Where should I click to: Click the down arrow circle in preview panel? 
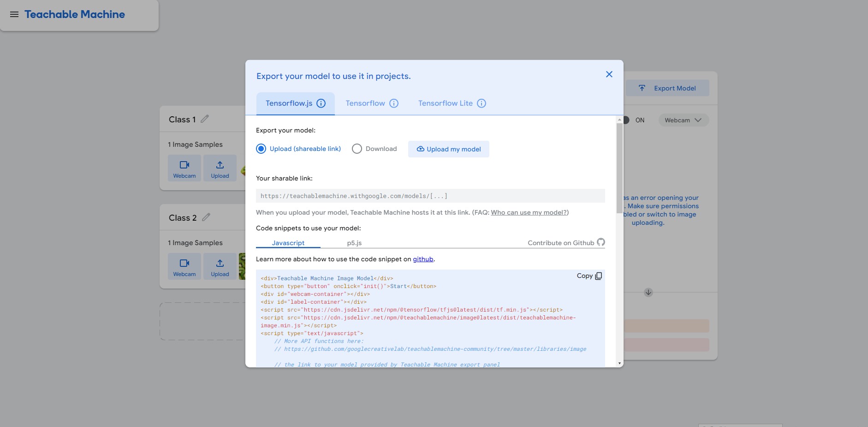648,292
